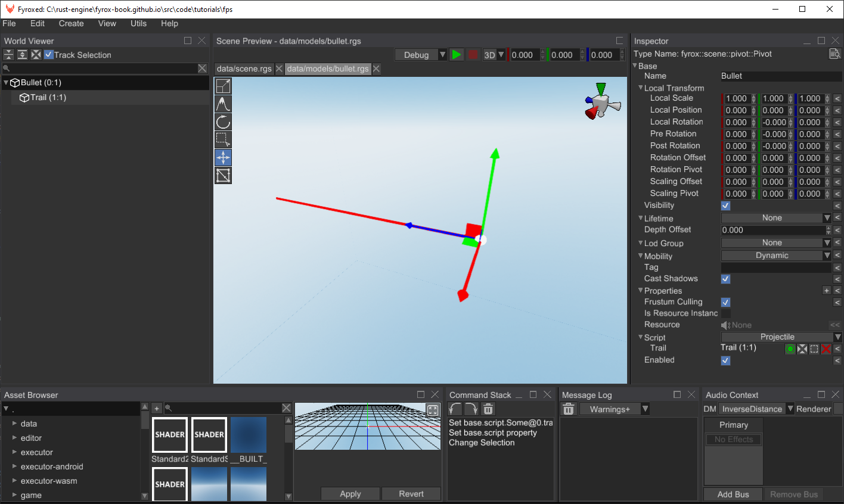Screen dimensions: 844x504
Task: Open the Warnings+ filter dropdown
Action: [614, 409]
